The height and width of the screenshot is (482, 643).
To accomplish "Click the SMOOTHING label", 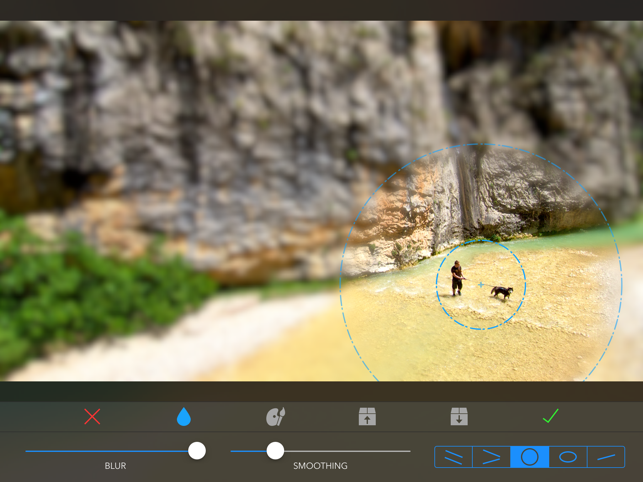I will point(320,466).
